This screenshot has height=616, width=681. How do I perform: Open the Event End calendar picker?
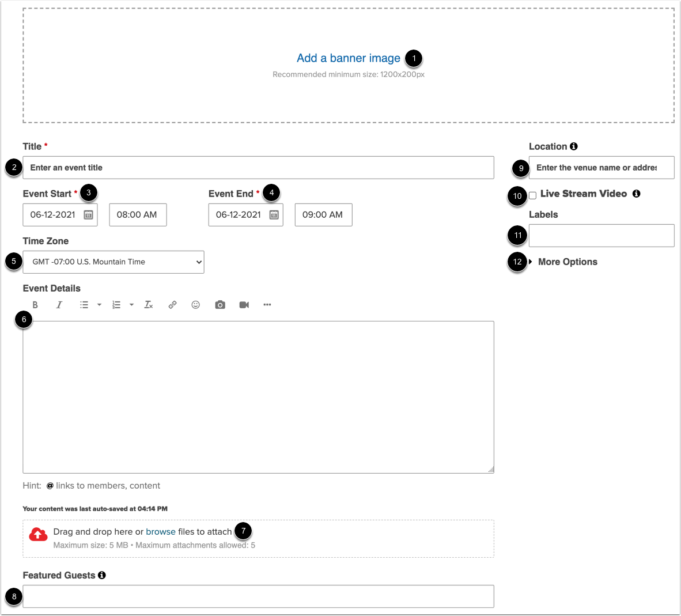[274, 215]
